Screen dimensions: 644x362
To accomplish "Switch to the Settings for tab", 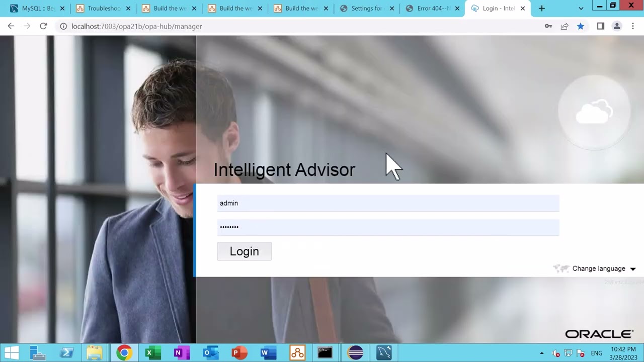I will 367,9.
